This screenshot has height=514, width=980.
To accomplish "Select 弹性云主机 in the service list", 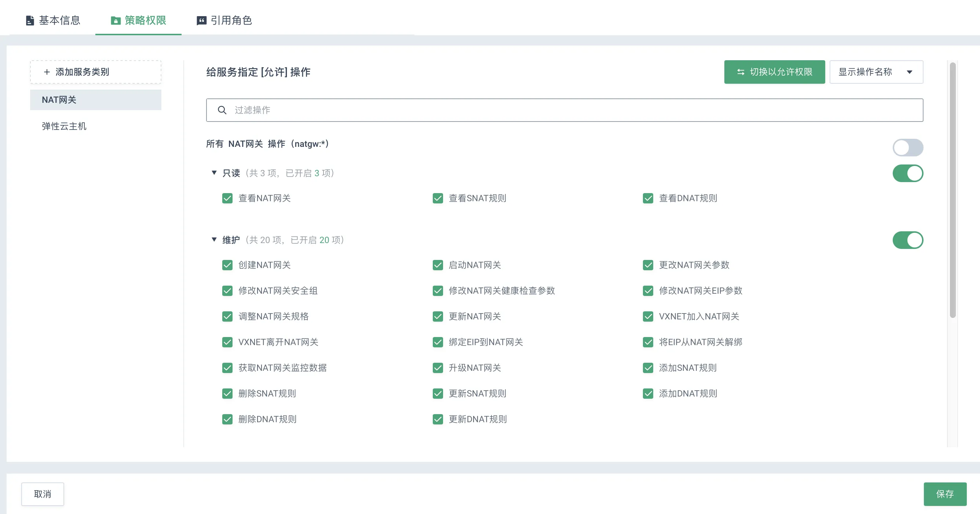I will click(x=64, y=126).
